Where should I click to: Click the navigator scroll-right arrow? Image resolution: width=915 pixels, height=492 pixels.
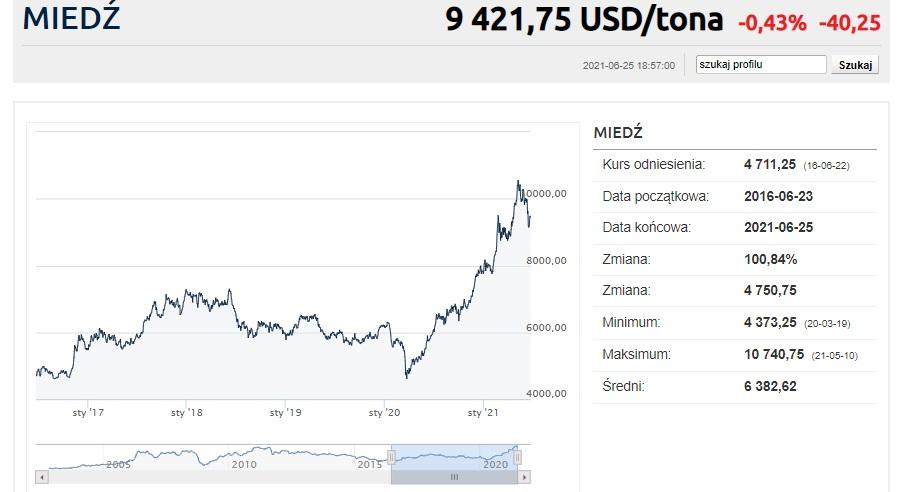pos(524,478)
